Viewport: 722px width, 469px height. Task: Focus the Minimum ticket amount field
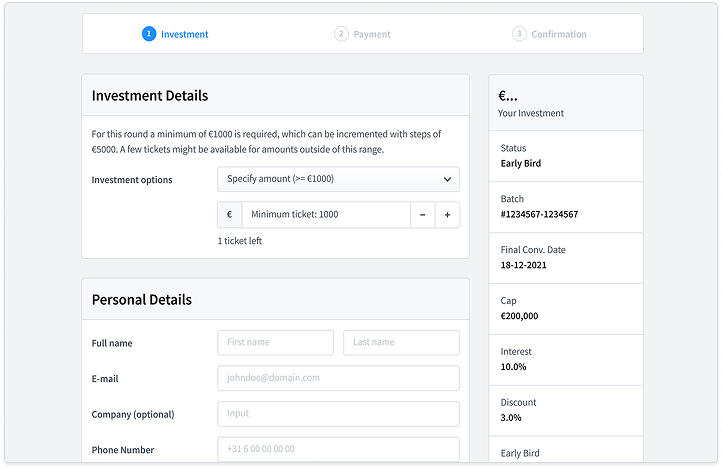point(325,215)
